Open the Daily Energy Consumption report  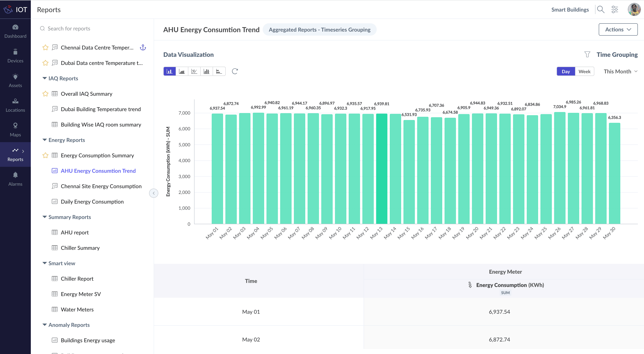click(92, 202)
